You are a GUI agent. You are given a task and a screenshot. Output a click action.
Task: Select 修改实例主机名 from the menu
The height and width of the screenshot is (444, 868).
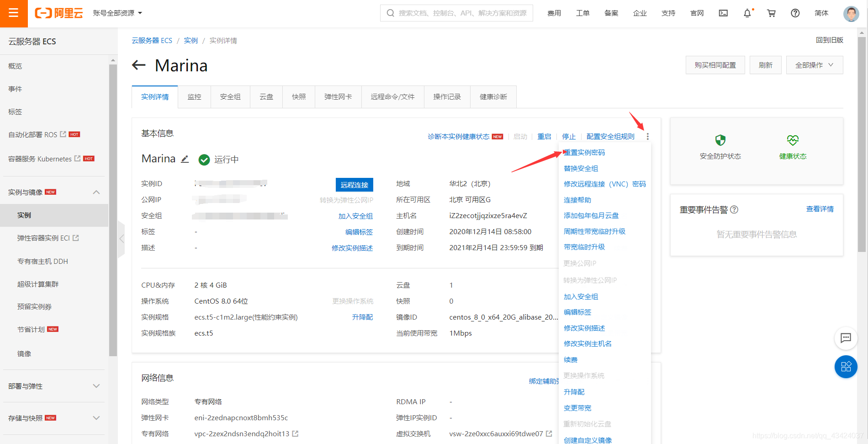(587, 343)
